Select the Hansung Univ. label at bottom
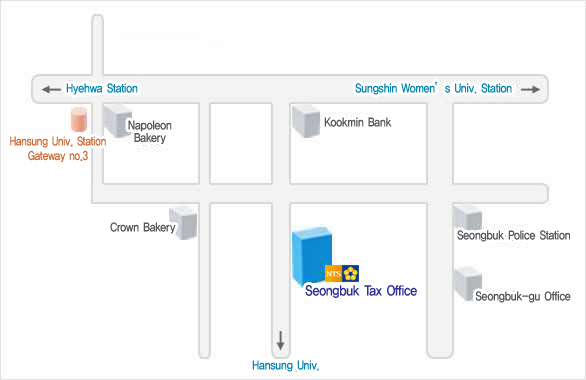The image size is (586, 380). pyautogui.click(x=286, y=365)
